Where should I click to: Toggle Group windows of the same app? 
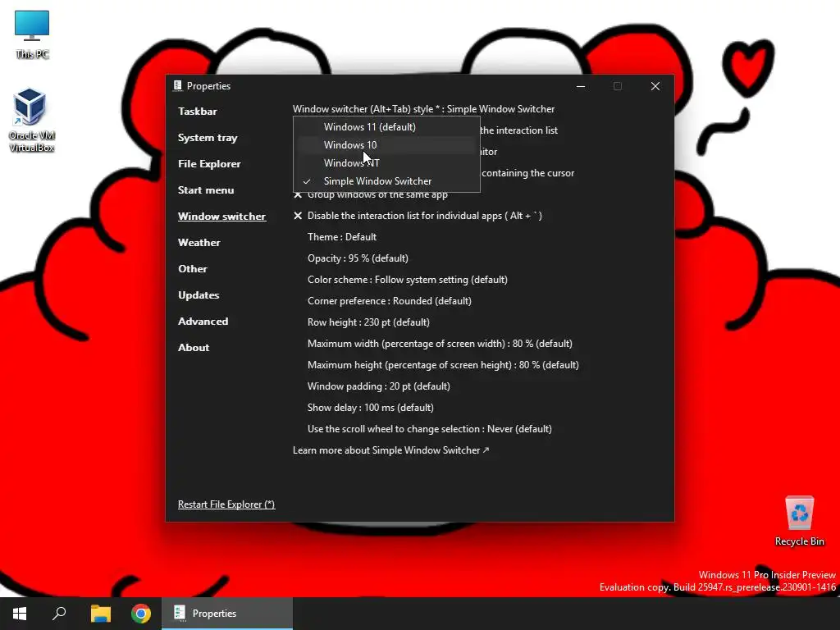371,195
